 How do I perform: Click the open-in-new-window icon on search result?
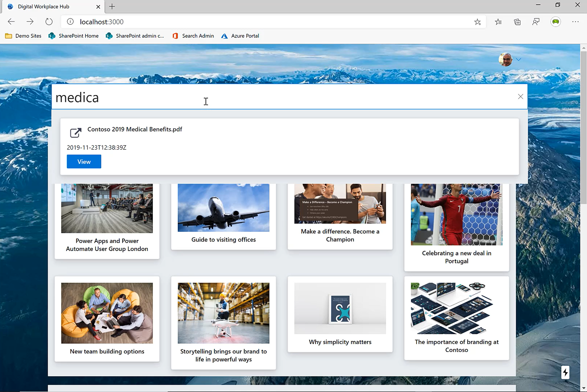point(76,133)
